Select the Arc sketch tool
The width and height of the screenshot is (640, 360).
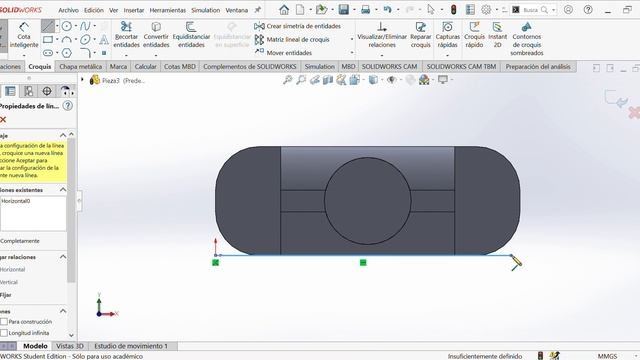click(67, 40)
